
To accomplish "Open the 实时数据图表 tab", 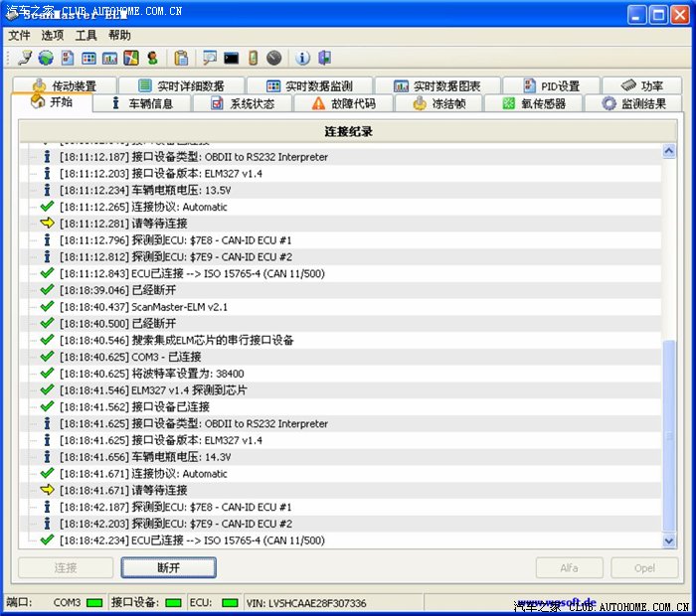I will pos(436,86).
